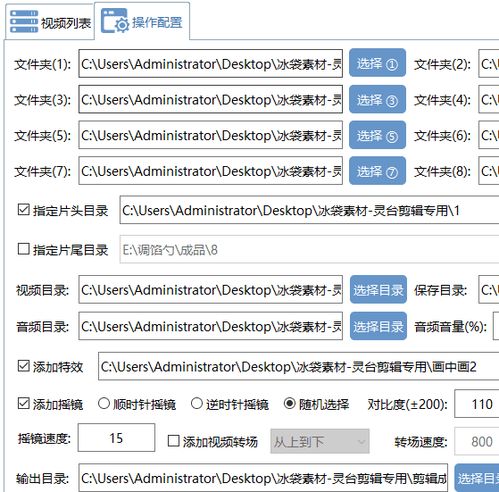
Task: Enable the 添加视频转场 checkbox
Action: (173, 441)
